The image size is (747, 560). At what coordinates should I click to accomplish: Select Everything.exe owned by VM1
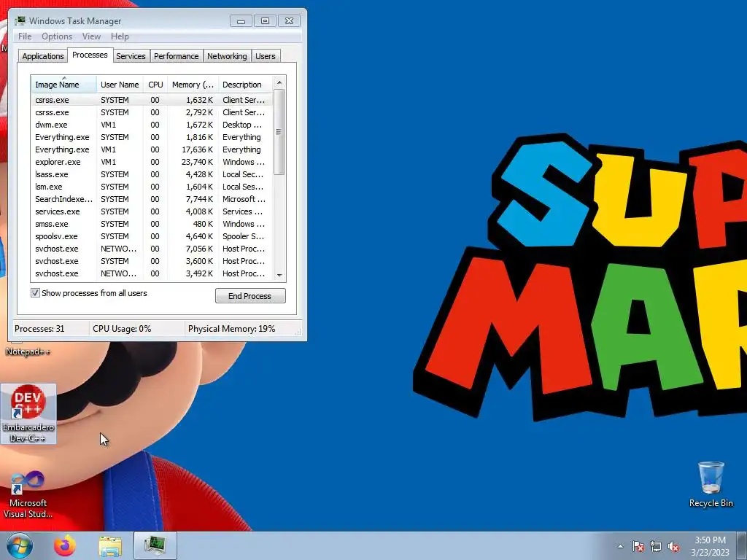click(152, 149)
